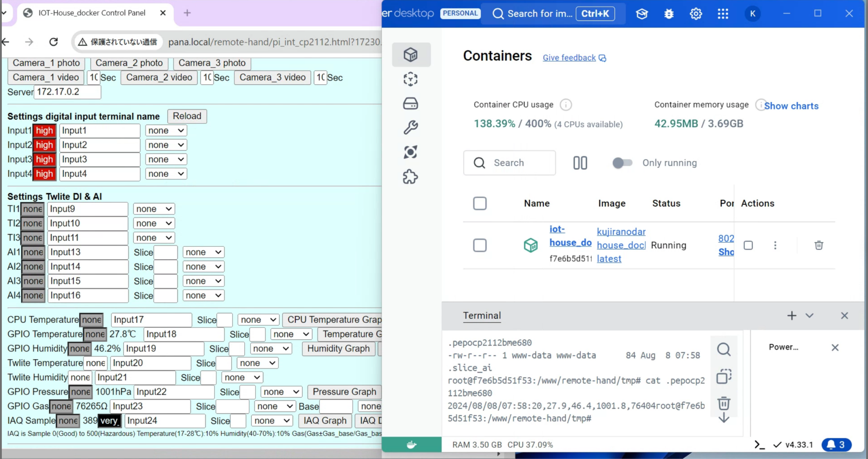868x459 pixels.
Task: Delete the iot-house_docker container with trash icon
Action: coord(818,245)
